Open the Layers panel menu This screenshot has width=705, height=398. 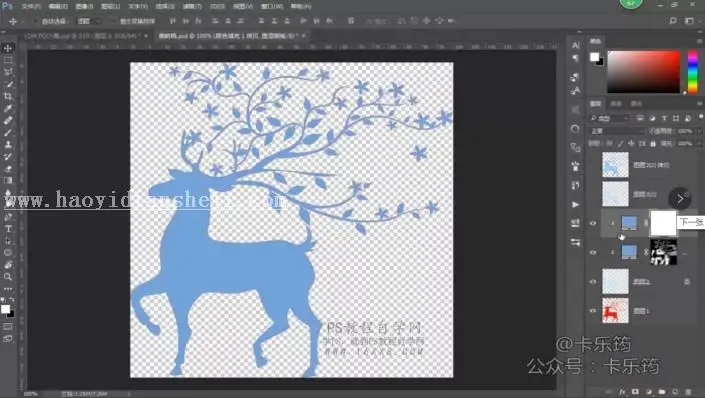pyautogui.click(x=700, y=103)
